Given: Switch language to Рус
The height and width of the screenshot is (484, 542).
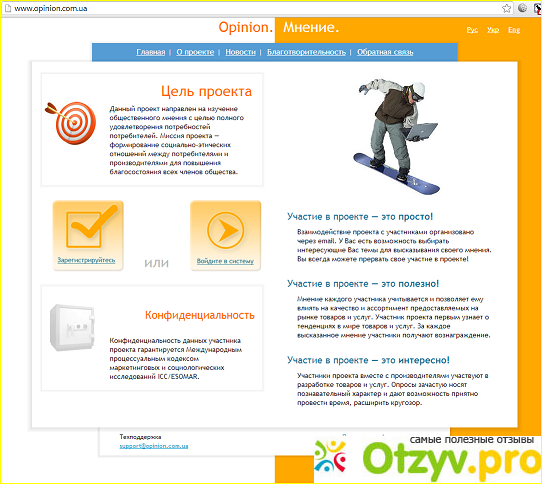Looking at the screenshot, I should tap(472, 30).
